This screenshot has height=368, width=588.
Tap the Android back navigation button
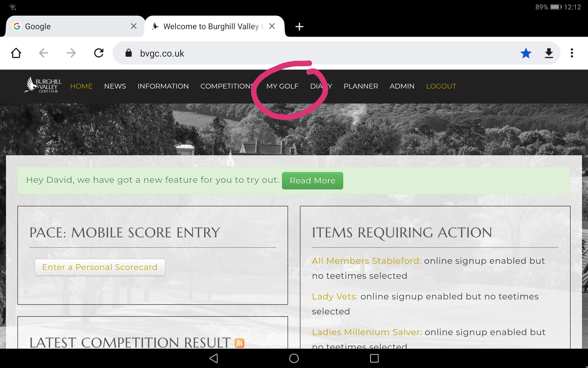click(x=214, y=358)
